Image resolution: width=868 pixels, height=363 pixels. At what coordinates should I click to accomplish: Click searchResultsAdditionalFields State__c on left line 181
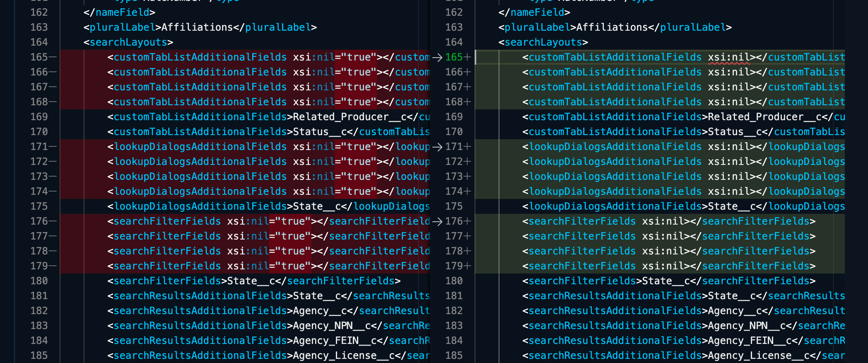click(268, 296)
